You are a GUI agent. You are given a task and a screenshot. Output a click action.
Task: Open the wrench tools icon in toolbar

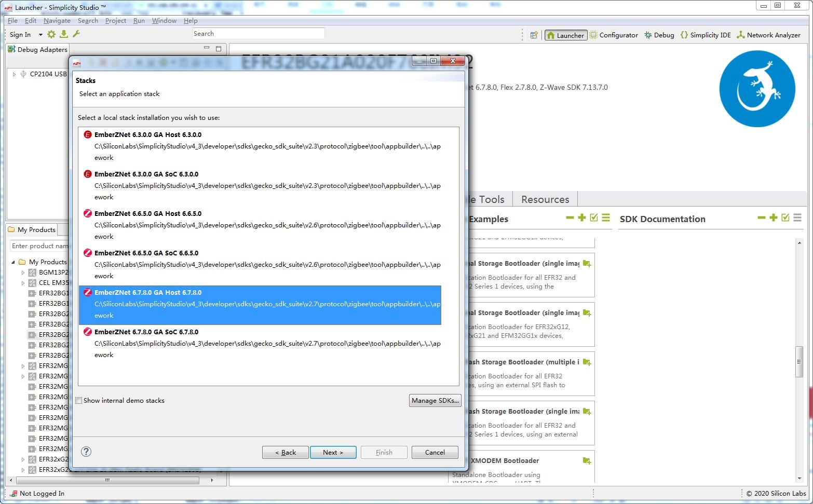coord(76,34)
